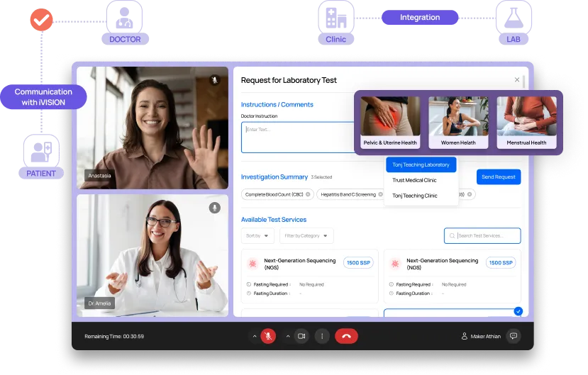This screenshot has height=375, width=588.
Task: Choose Tonj Teaching Laboratory option
Action: (x=421, y=164)
